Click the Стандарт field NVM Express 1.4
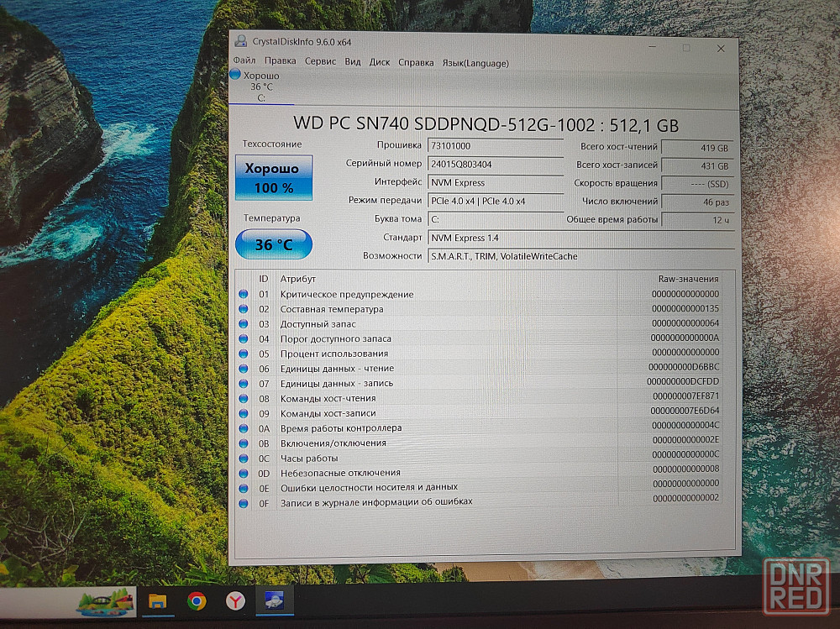 (580, 238)
